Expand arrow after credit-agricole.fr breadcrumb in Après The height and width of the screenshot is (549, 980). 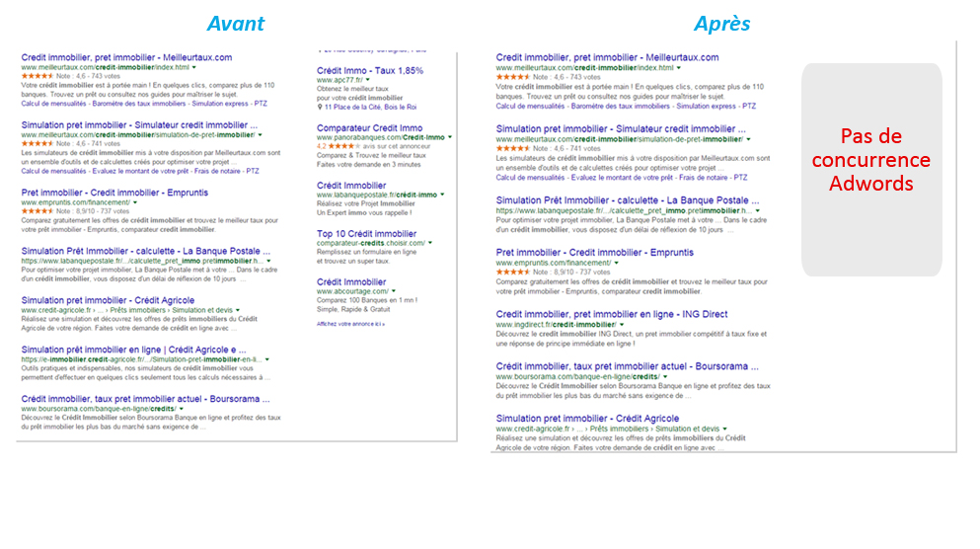coord(725,429)
